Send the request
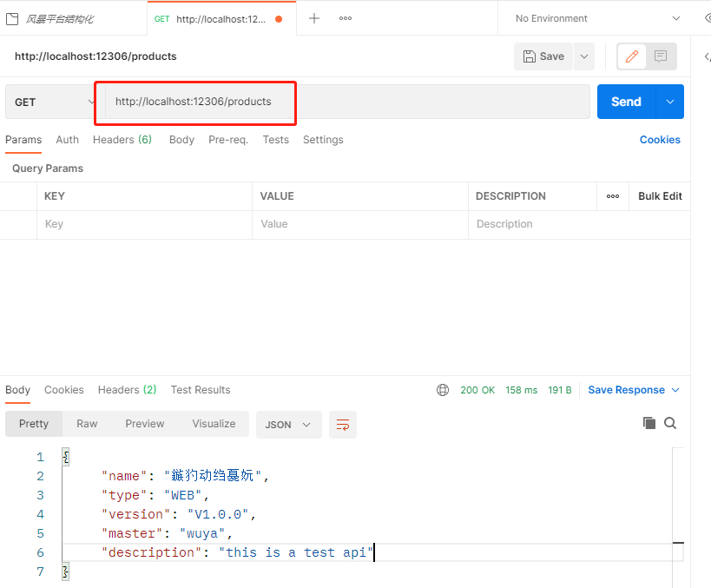 click(x=626, y=102)
